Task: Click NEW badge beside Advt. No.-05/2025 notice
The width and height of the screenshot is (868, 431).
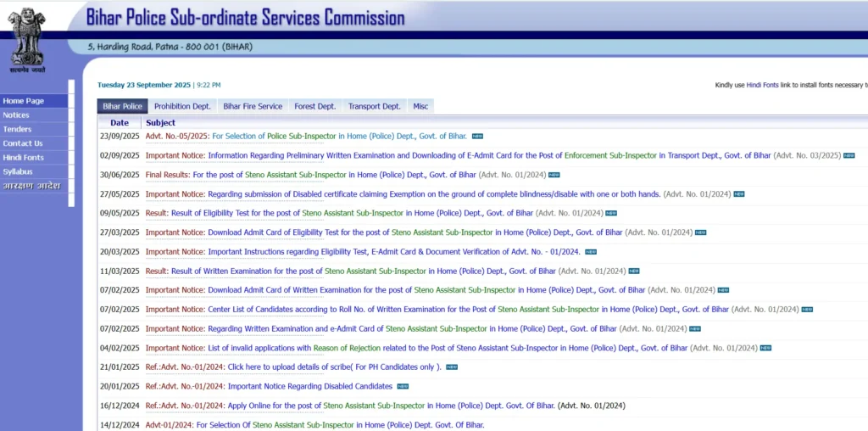Action: (477, 137)
